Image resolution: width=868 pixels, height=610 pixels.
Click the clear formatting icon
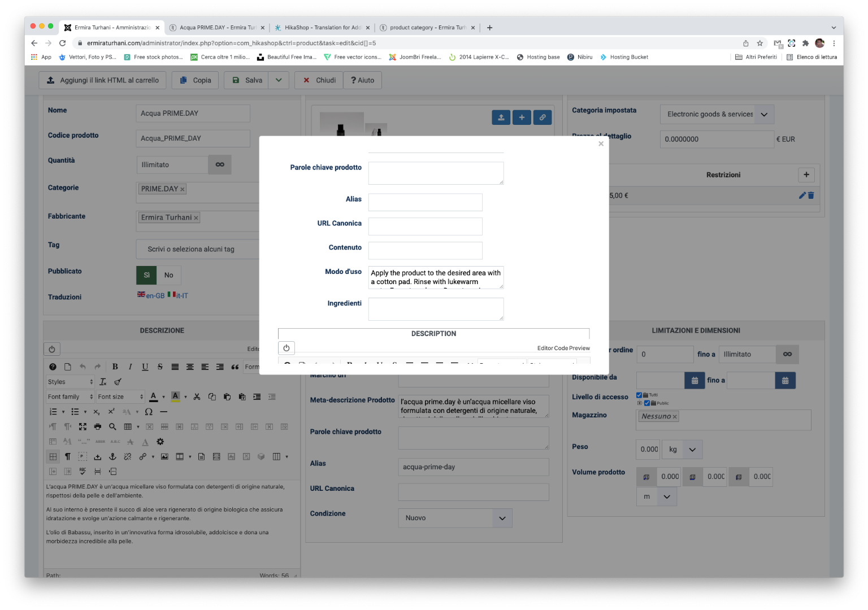click(103, 382)
